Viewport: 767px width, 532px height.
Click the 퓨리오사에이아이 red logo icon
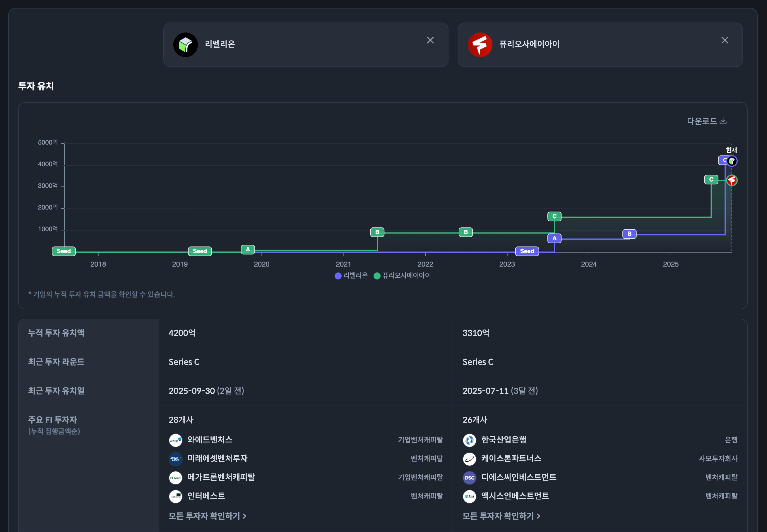pyautogui.click(x=480, y=45)
